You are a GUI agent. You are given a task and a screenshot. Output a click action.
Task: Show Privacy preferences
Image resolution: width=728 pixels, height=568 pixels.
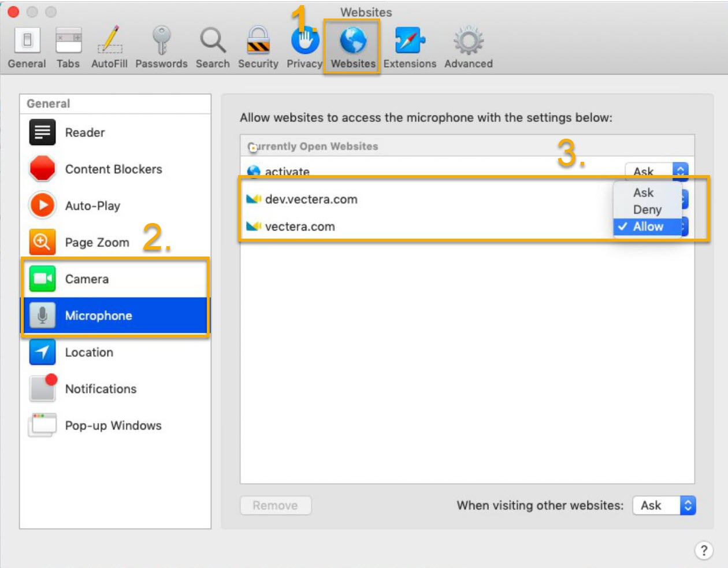point(304,48)
